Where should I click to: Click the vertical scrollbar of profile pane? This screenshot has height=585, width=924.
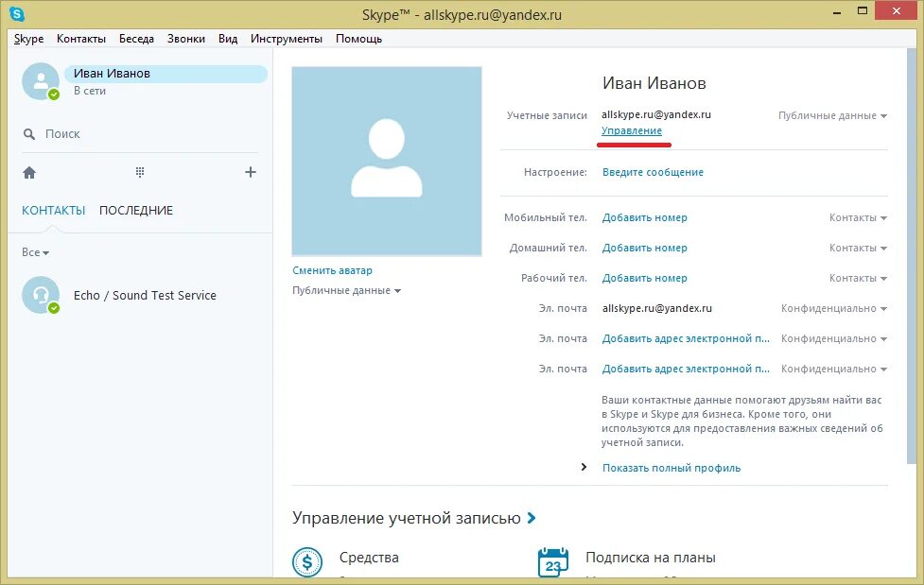tap(913, 256)
